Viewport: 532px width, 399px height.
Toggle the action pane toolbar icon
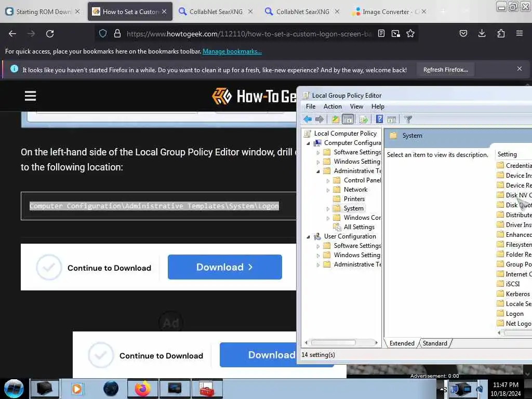[392, 119]
